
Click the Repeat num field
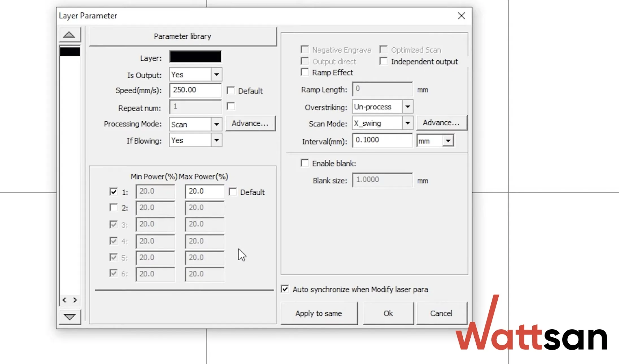click(x=195, y=107)
